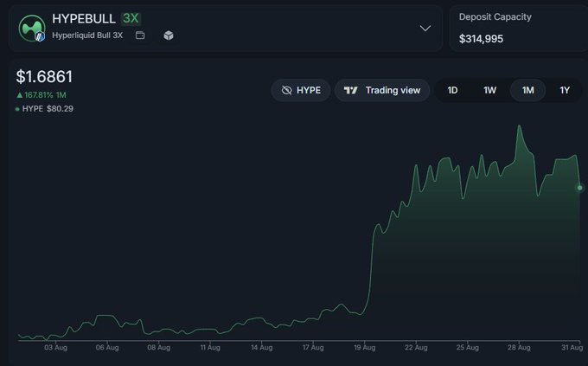Click the 22 Aug axis label
The height and width of the screenshot is (366, 588).
416,348
